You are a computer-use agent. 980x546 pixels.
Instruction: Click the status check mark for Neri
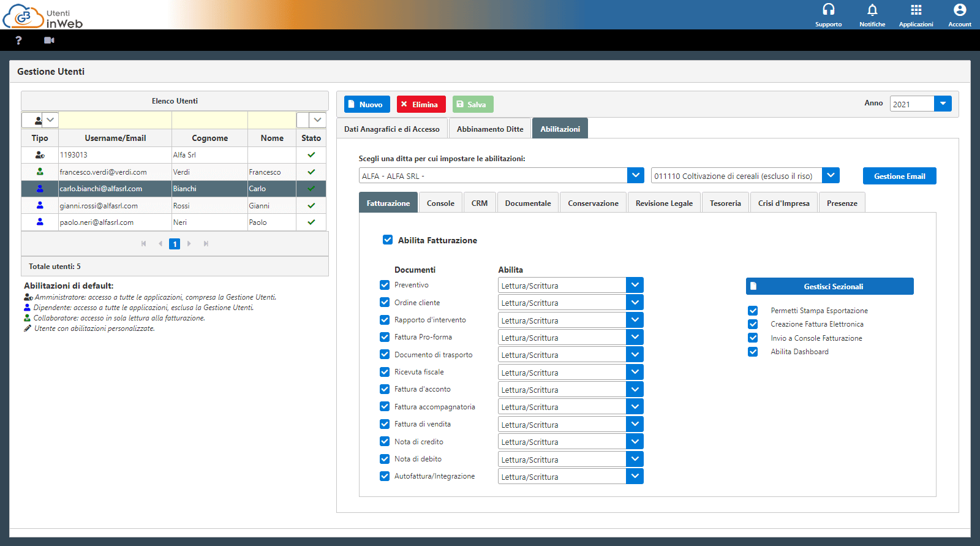311,222
